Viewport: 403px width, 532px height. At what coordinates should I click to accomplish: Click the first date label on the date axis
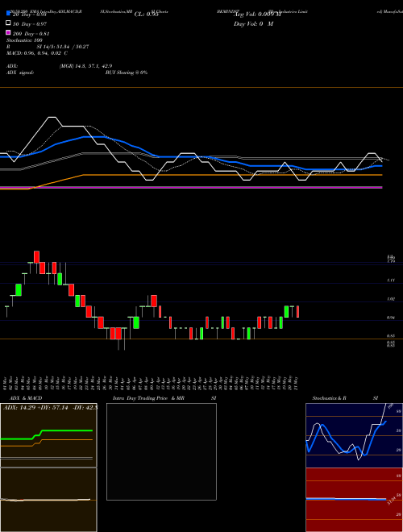(x=6, y=383)
